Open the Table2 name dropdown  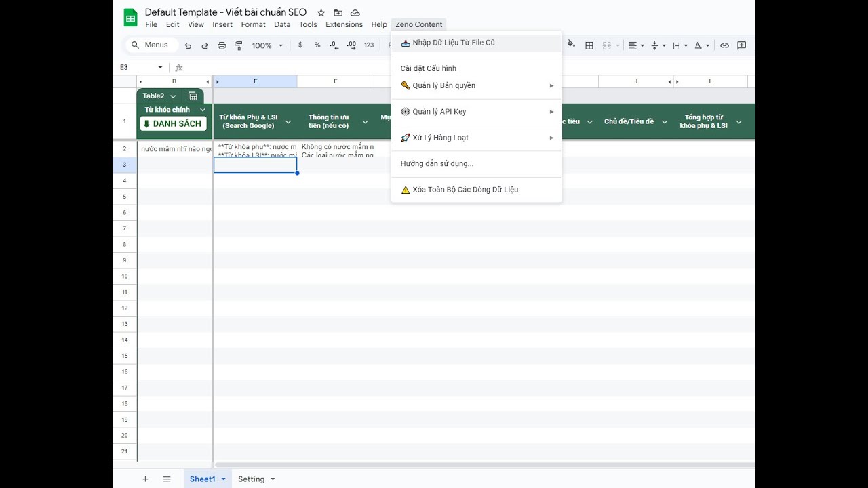[x=173, y=96]
